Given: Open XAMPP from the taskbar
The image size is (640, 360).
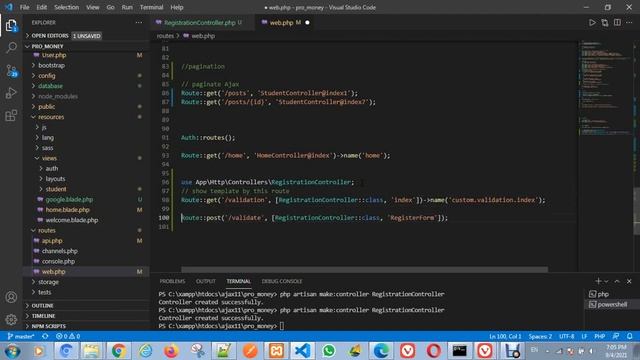Looking at the screenshot, I should (x=276, y=351).
